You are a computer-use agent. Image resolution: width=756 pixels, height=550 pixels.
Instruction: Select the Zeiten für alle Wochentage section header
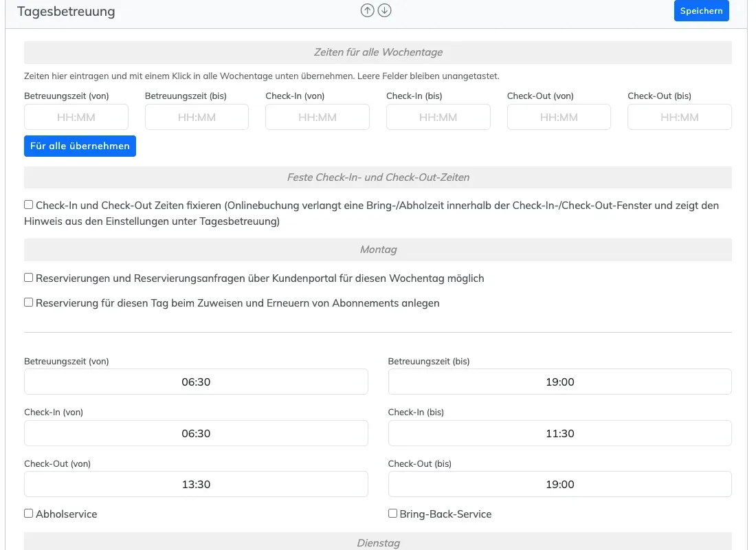[x=378, y=52]
